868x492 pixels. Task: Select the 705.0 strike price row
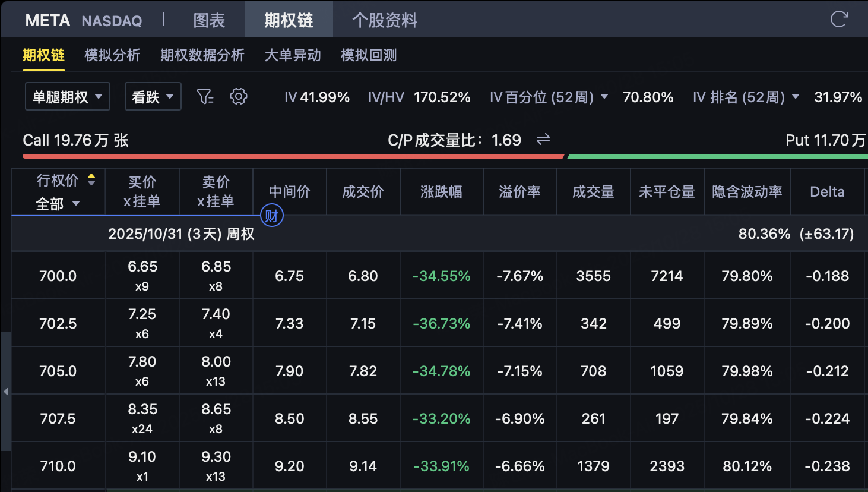[58, 371]
